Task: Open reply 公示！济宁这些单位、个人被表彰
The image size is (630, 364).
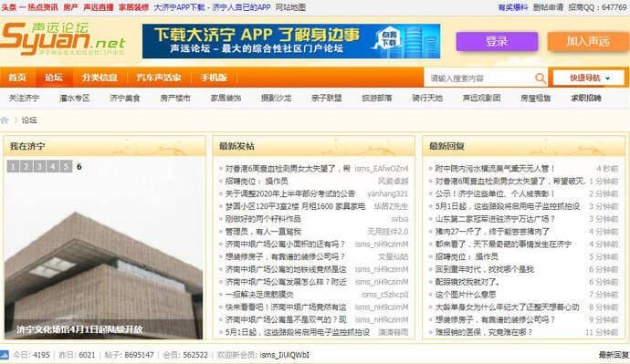Action: point(495,193)
